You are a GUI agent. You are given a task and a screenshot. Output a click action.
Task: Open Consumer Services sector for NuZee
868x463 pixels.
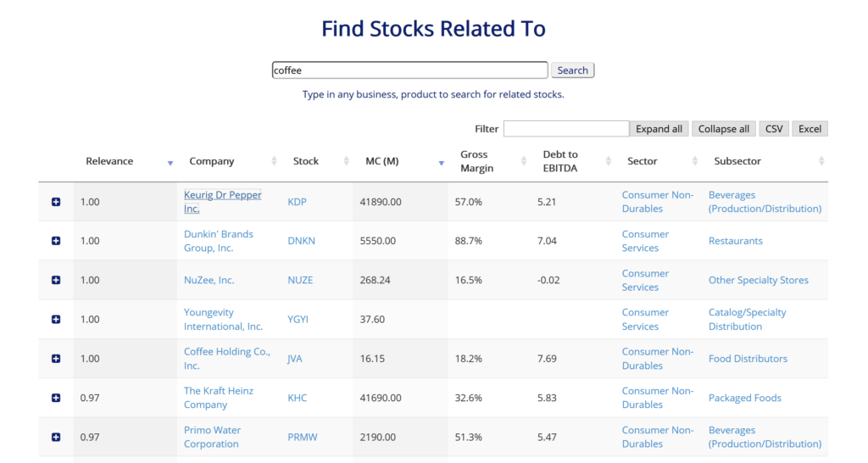tap(645, 280)
